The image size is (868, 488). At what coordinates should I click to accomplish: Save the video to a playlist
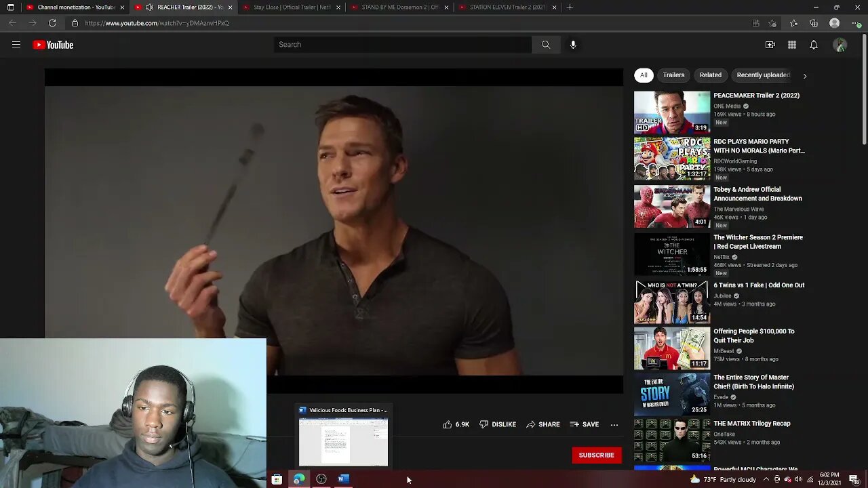[585, 424]
